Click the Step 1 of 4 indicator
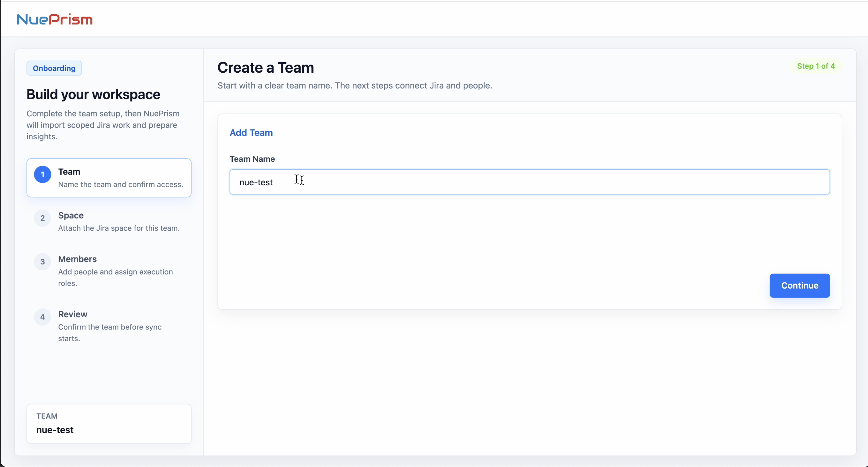 tap(816, 66)
